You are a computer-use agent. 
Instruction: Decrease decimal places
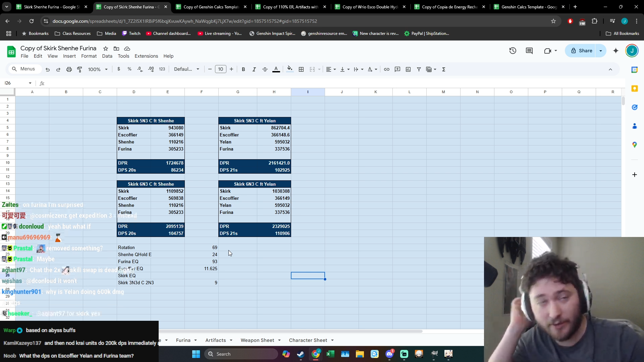(x=140, y=69)
